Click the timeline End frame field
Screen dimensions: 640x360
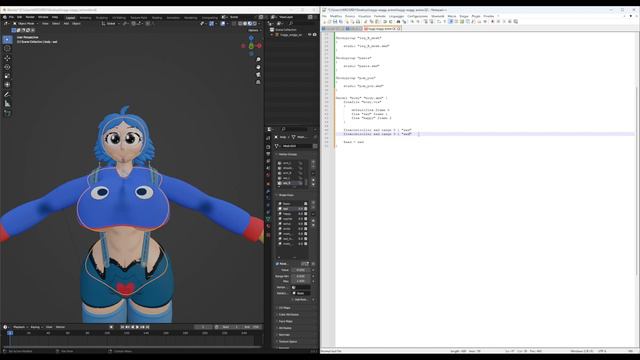[252, 327]
